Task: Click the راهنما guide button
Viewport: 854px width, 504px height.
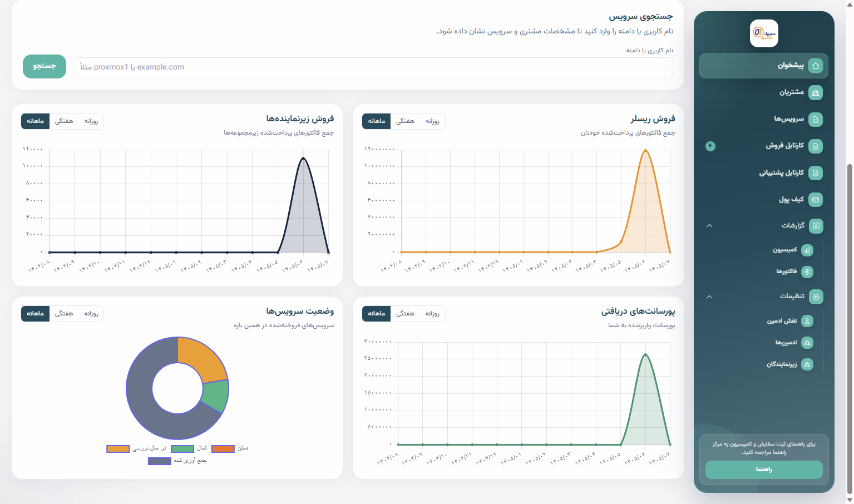Action: tap(764, 470)
